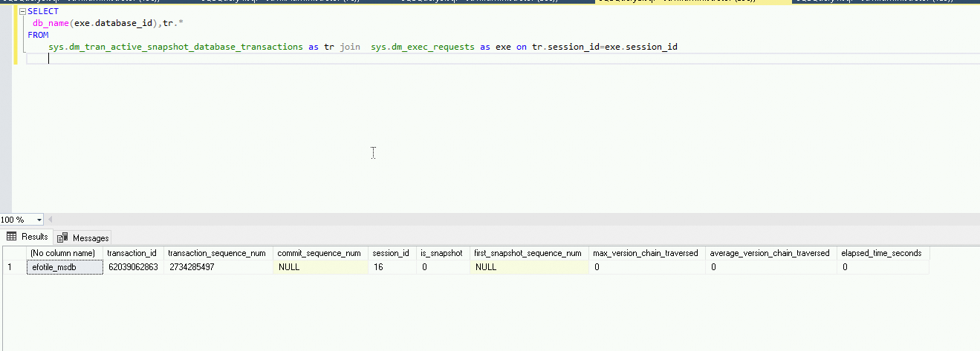Screen dimensions: 980x351
Task: Click the FROM keyword in the query
Action: pyautogui.click(x=38, y=35)
